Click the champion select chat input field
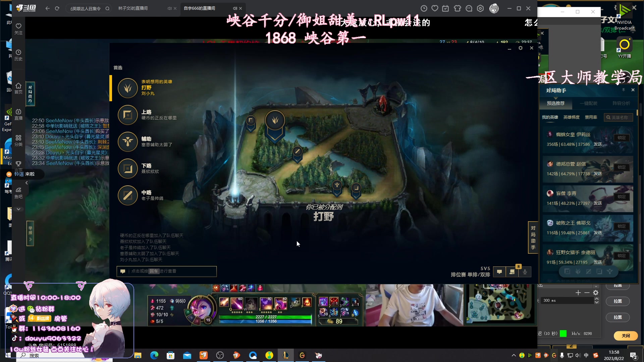644x362 pixels. coord(167,271)
